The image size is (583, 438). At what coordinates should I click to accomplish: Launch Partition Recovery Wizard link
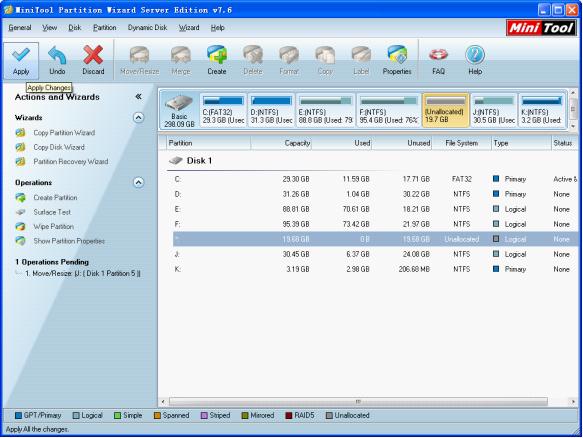pos(71,162)
